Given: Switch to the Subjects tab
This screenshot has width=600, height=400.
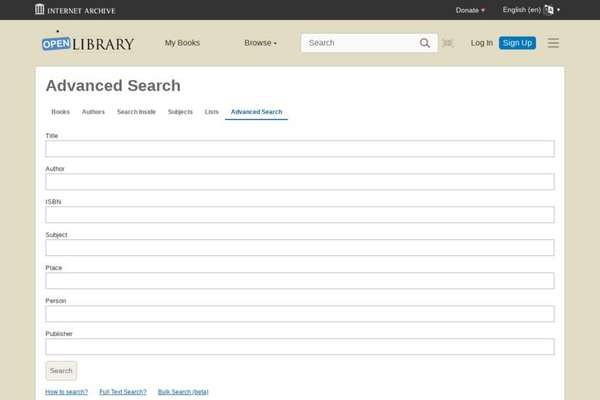Looking at the screenshot, I should click(180, 112).
